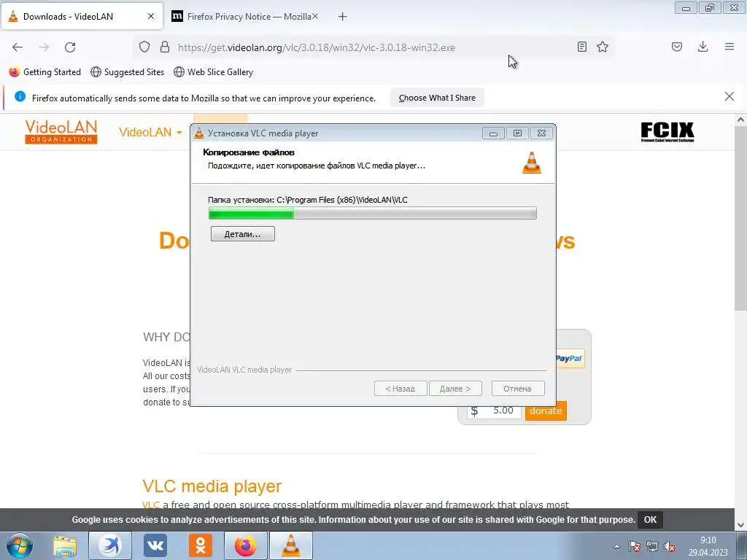Open the Windows Start menu
747x560 pixels.
[18, 545]
